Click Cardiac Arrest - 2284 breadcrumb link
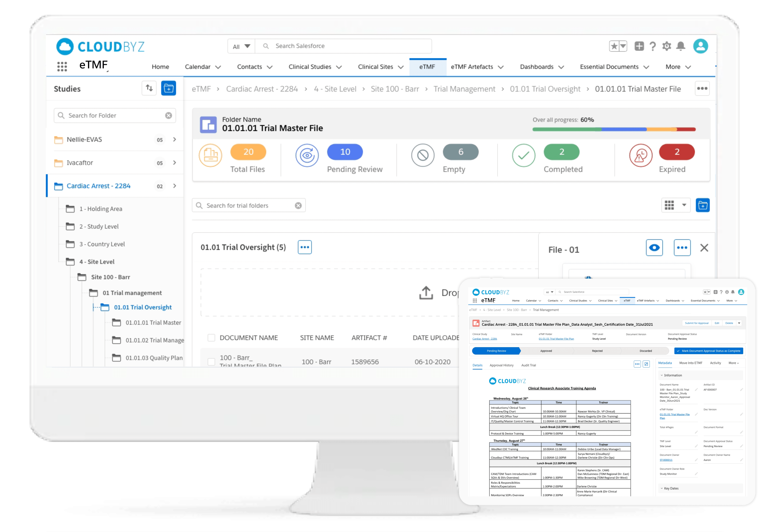This screenshot has width=769, height=532. point(262,89)
